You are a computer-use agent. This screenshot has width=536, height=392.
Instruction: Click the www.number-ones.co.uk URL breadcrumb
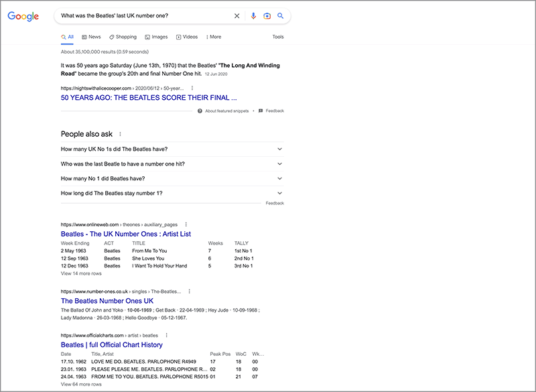pos(121,291)
